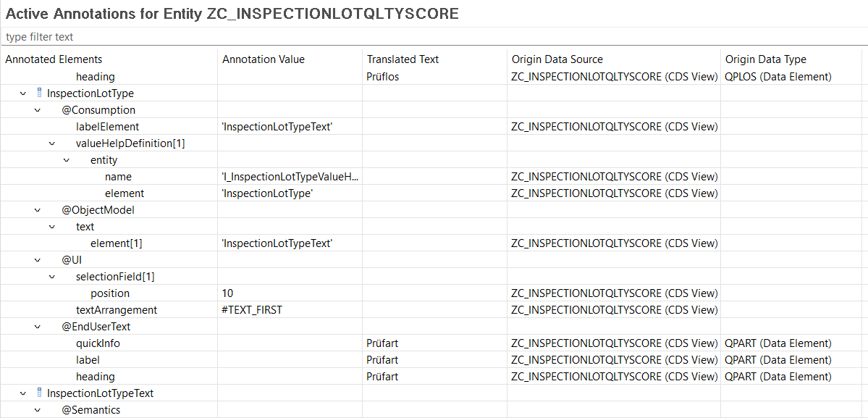The image size is (868, 418).
Task: Collapse the InspectionLotType tree node
Action: point(23,93)
